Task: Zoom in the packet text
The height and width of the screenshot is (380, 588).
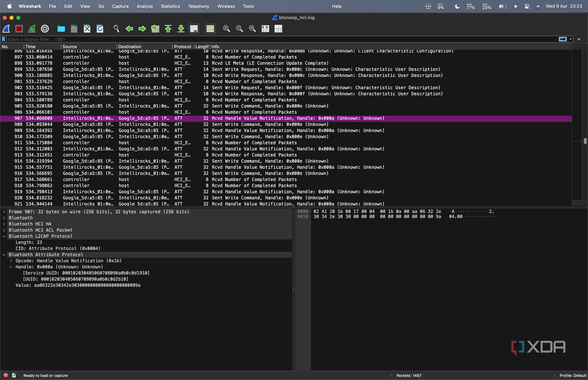Action: click(x=227, y=29)
